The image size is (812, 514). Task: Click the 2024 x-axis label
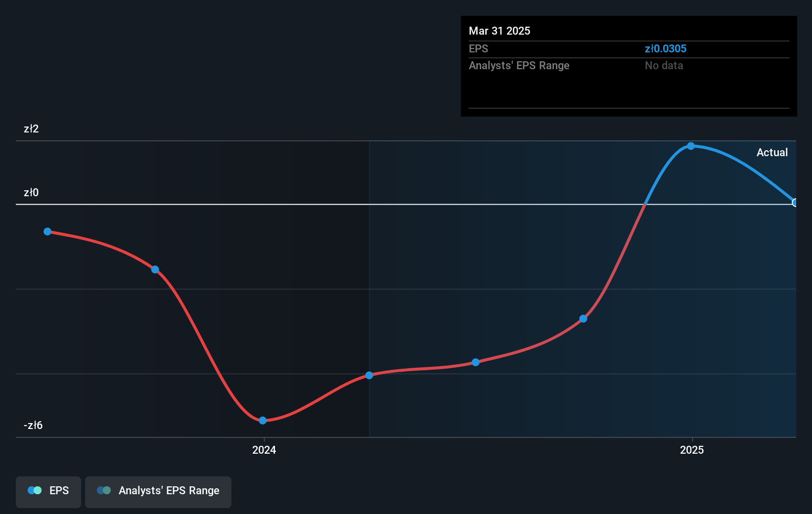[x=264, y=450]
